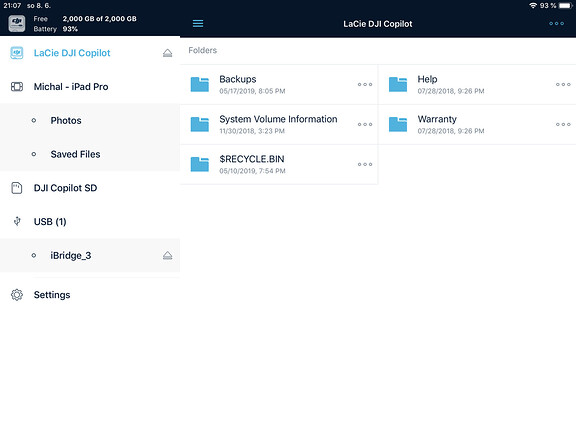576x432 pixels.
Task: Open Photos under iPad Pro
Action: pos(90,120)
